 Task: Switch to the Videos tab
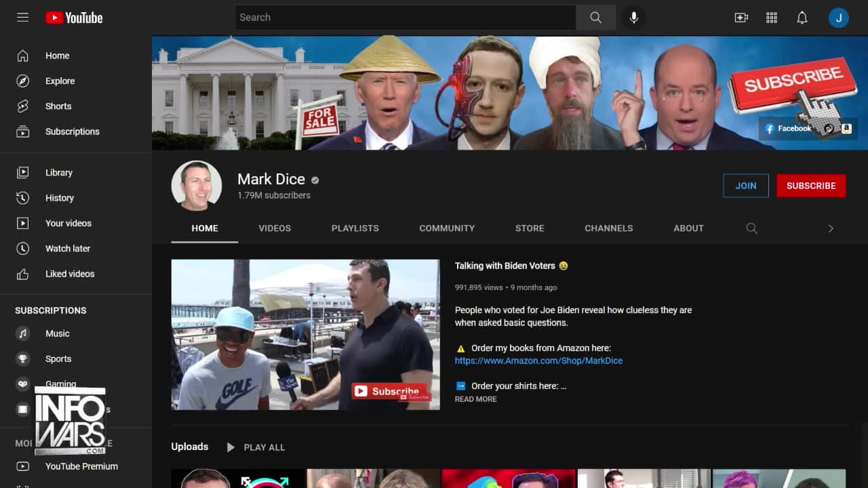275,228
